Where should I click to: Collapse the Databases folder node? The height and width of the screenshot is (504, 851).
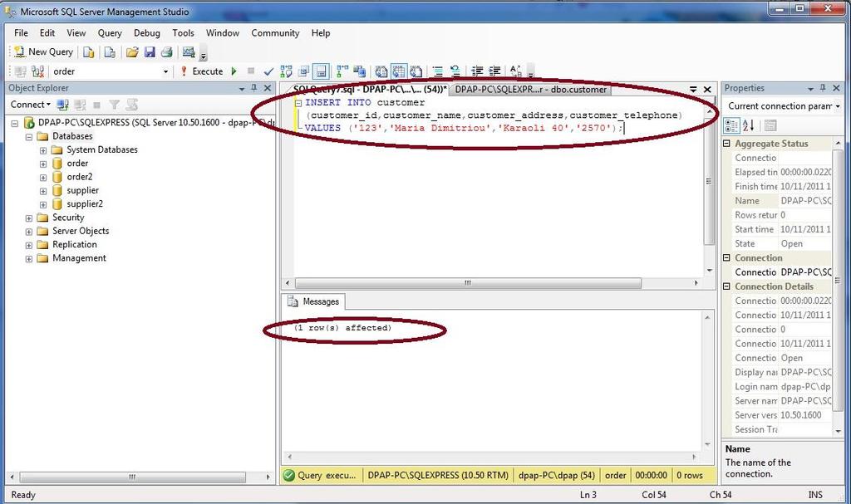click(x=29, y=137)
